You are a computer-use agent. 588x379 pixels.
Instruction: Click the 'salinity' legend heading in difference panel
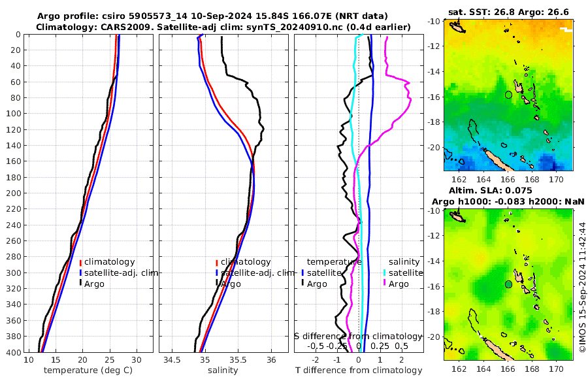404,262
